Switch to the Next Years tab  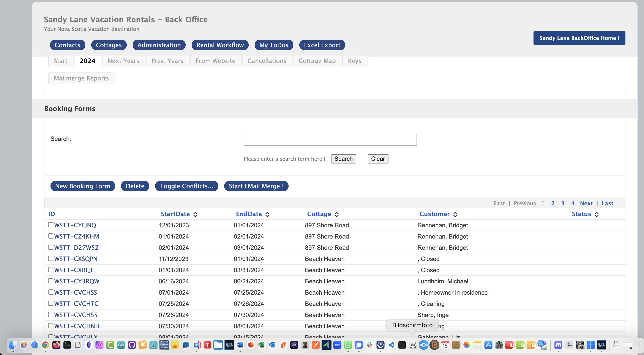pos(123,61)
